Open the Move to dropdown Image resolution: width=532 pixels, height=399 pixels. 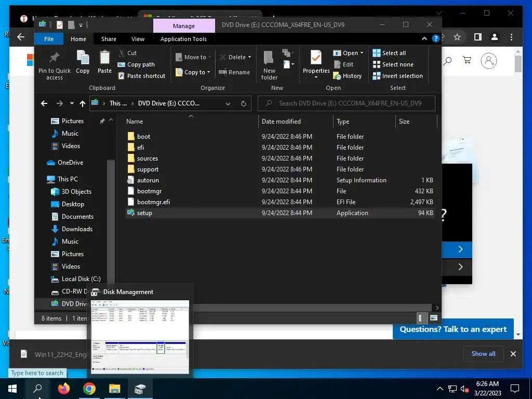(193, 57)
